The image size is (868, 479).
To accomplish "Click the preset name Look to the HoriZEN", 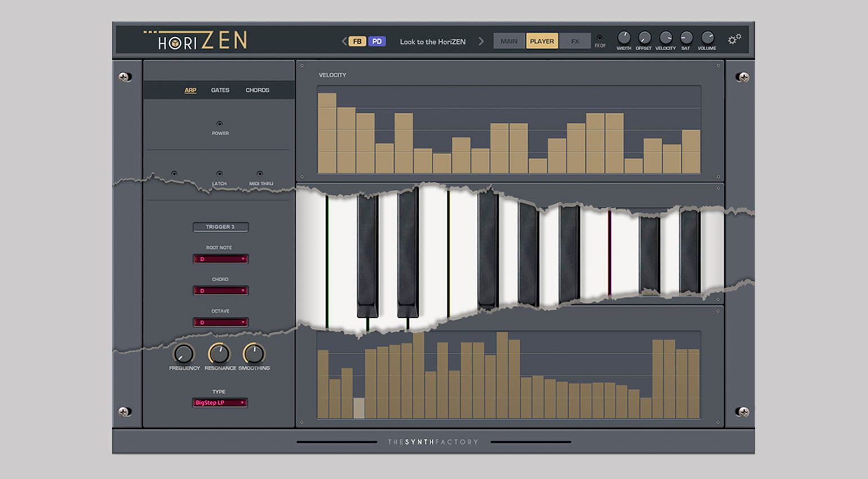I will (x=433, y=42).
